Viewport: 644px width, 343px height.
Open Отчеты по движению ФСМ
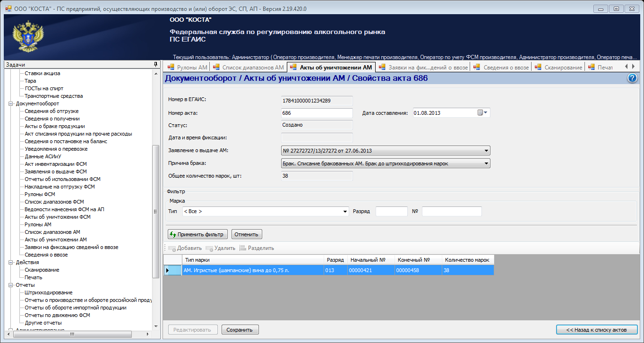pos(57,315)
